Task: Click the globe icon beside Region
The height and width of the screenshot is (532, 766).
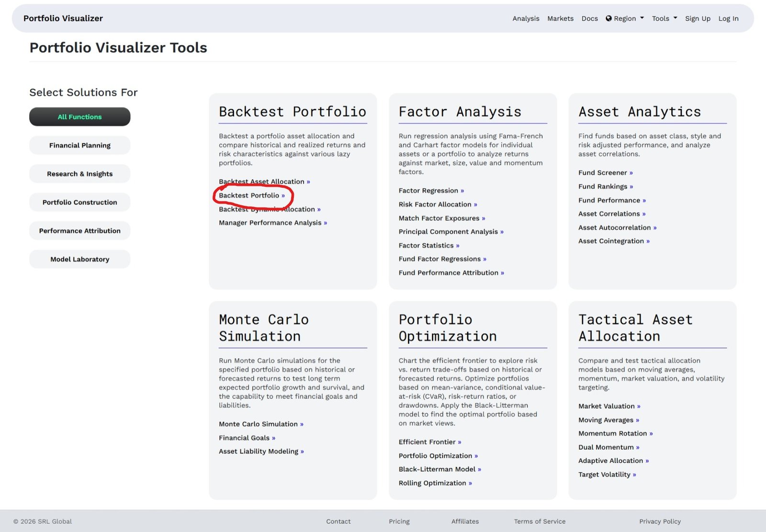Action: click(x=608, y=19)
